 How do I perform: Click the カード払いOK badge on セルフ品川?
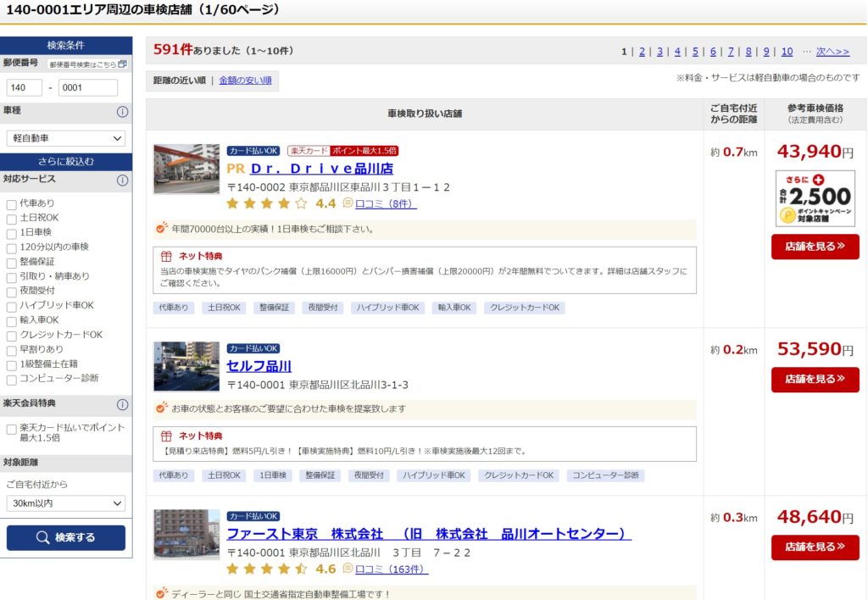click(x=253, y=348)
